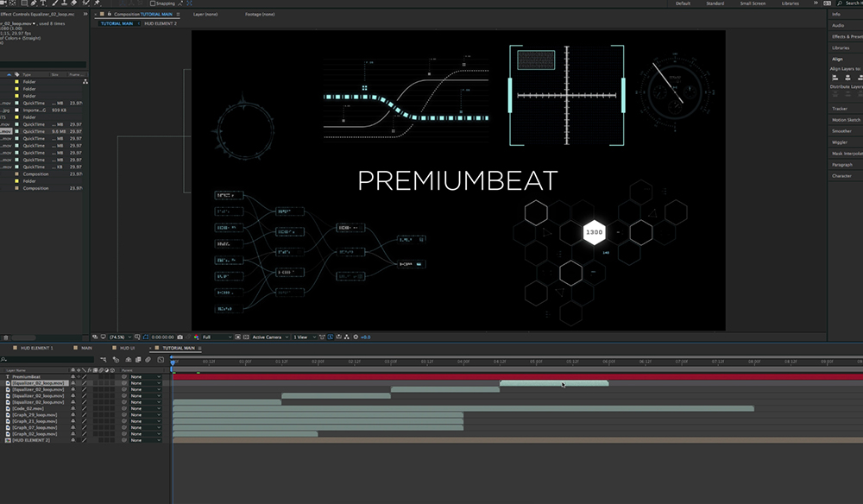Image resolution: width=863 pixels, height=504 pixels.
Task: Take a snapshot with the camera icon
Action: (x=180, y=337)
